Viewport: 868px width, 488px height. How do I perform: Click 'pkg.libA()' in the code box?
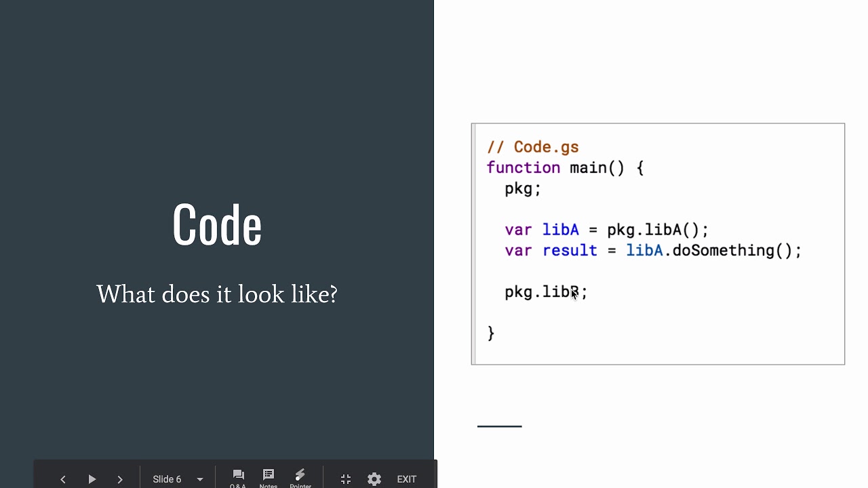pos(657,230)
